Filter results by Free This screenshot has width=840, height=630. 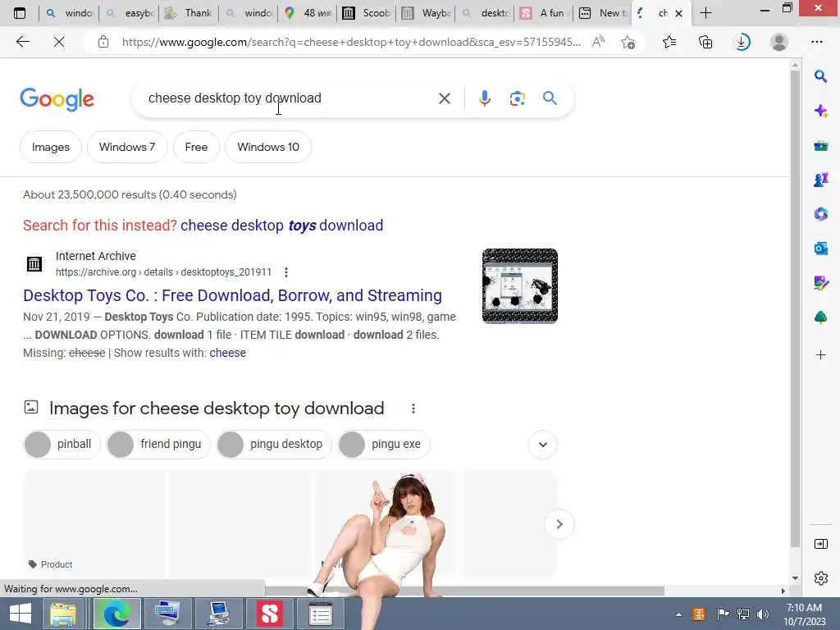(196, 147)
